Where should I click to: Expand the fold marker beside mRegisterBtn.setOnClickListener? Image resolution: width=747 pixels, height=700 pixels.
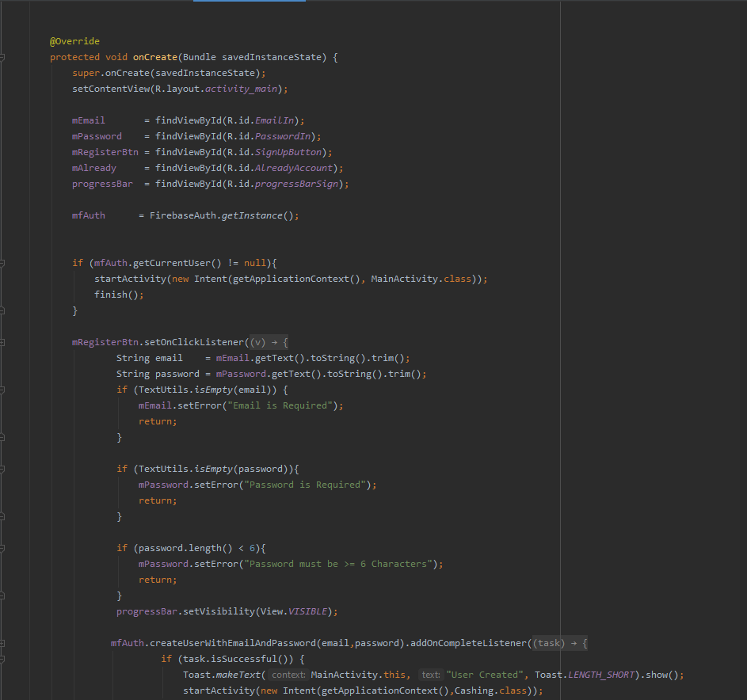[2, 342]
